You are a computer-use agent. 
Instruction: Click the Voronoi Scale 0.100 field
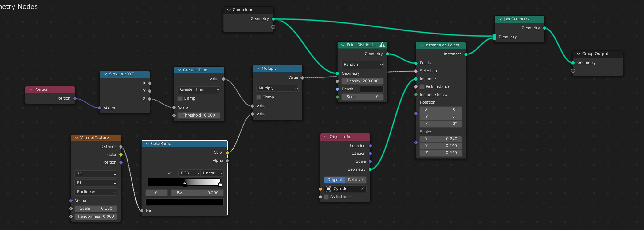click(x=96, y=208)
